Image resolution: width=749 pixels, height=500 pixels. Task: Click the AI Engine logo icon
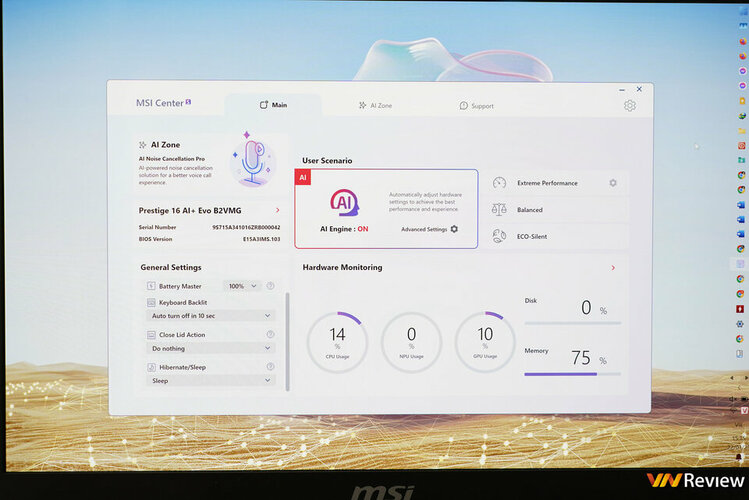pyautogui.click(x=343, y=202)
